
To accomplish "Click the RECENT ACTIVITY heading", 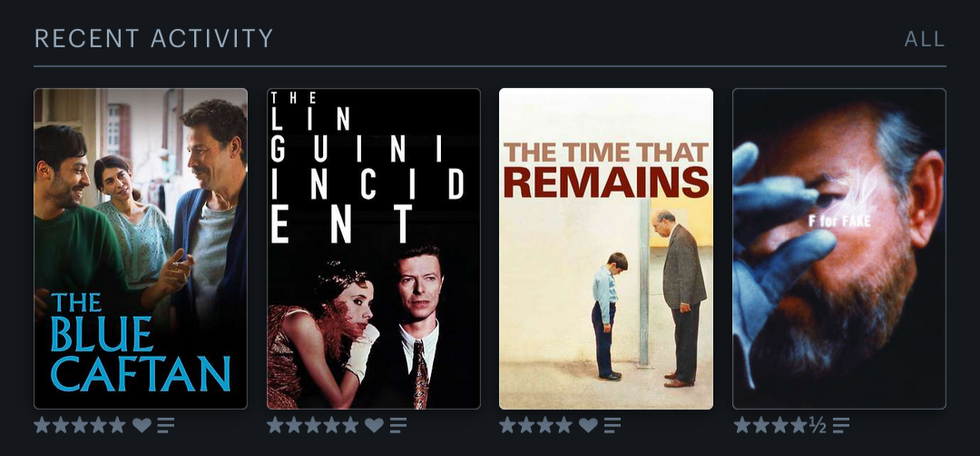I will click(x=153, y=39).
